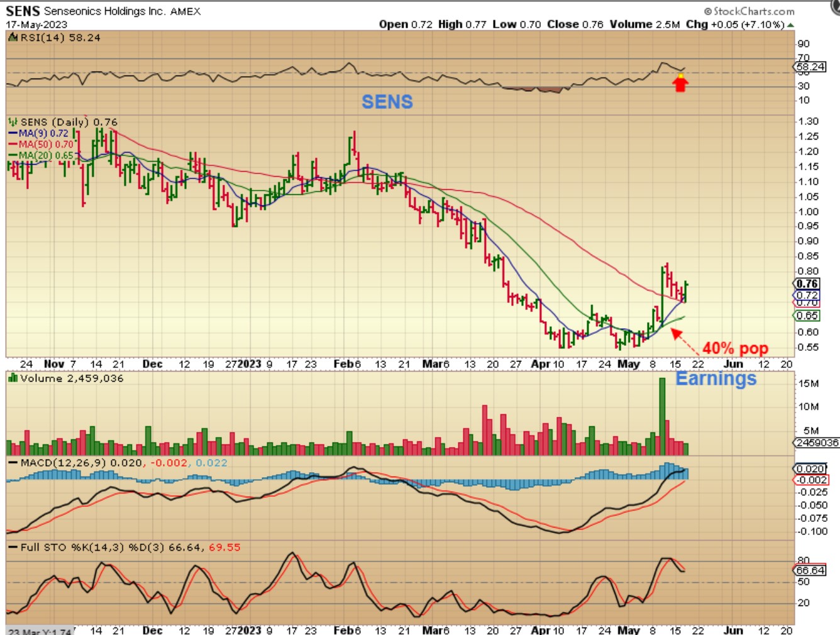Click the green line swatch for MA(20)
840x635 pixels.
click(13, 155)
